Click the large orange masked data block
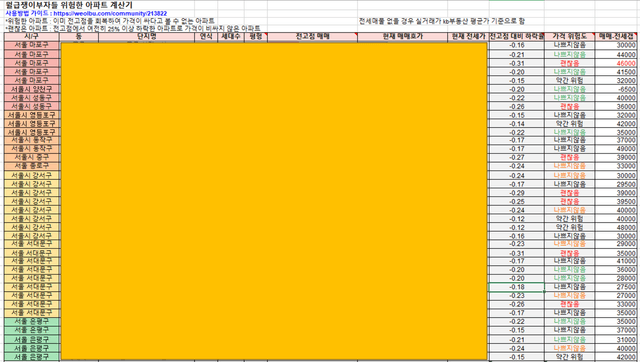Screen dimensions: 640x362 click(274, 201)
